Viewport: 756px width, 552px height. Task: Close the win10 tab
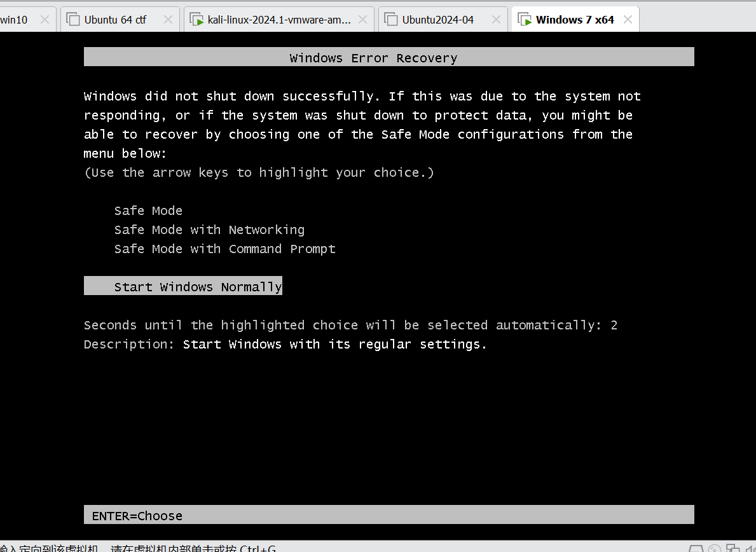pyautogui.click(x=45, y=19)
